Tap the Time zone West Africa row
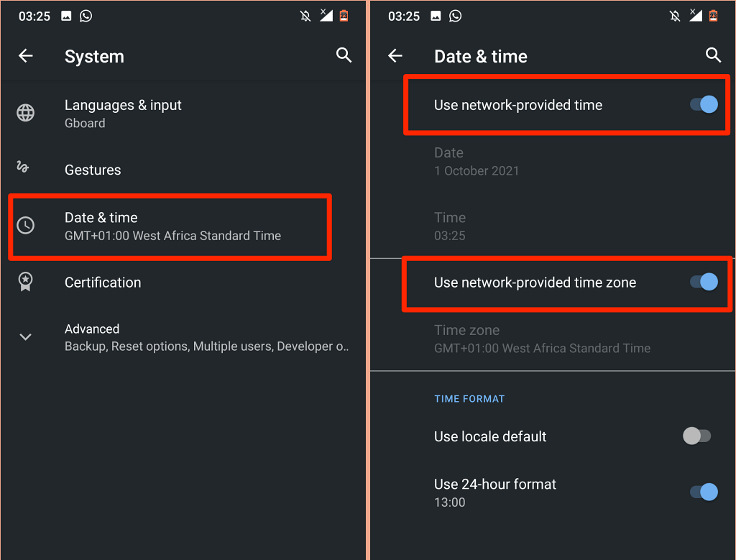Image resolution: width=736 pixels, height=560 pixels. [x=542, y=339]
